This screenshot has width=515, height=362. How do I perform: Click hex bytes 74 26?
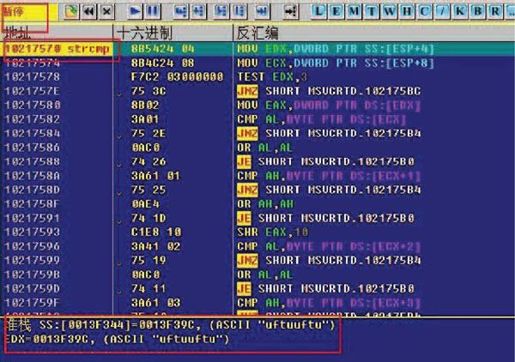coord(149,162)
